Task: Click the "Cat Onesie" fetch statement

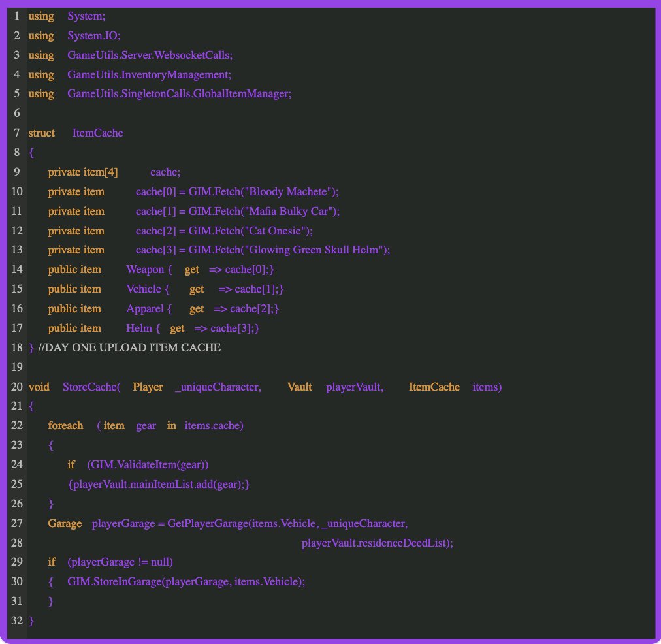Action: coord(224,231)
